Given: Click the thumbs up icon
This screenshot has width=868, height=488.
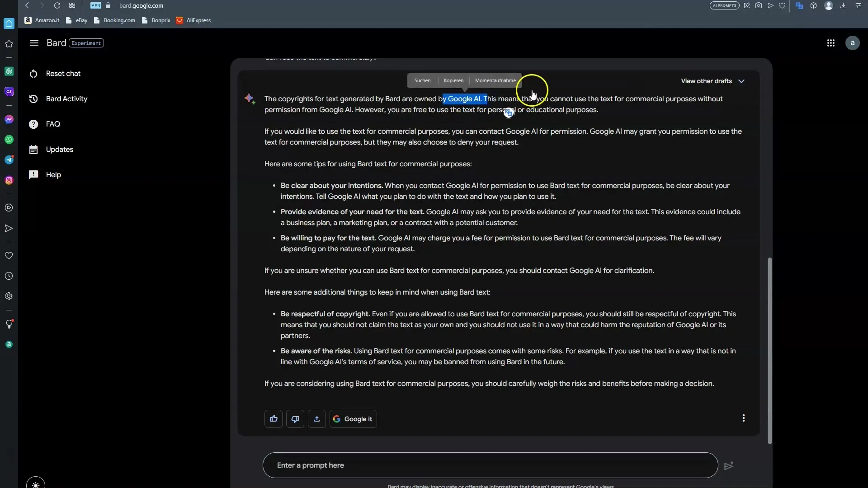Looking at the screenshot, I should coord(273,418).
